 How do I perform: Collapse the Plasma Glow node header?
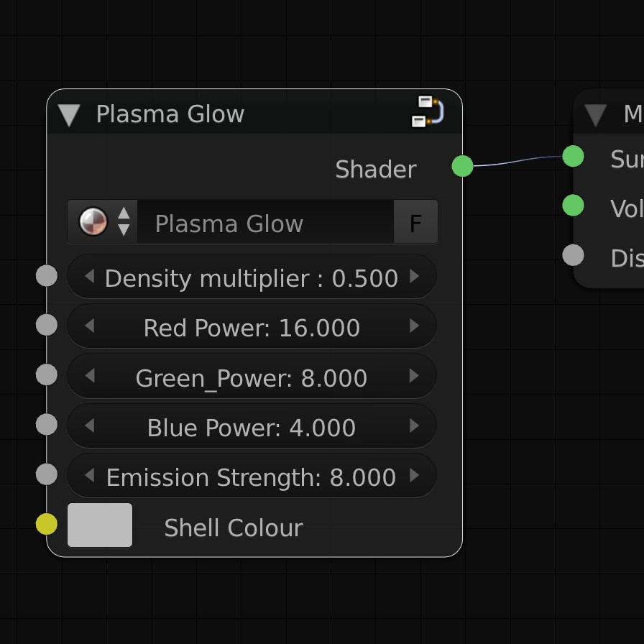click(x=70, y=114)
